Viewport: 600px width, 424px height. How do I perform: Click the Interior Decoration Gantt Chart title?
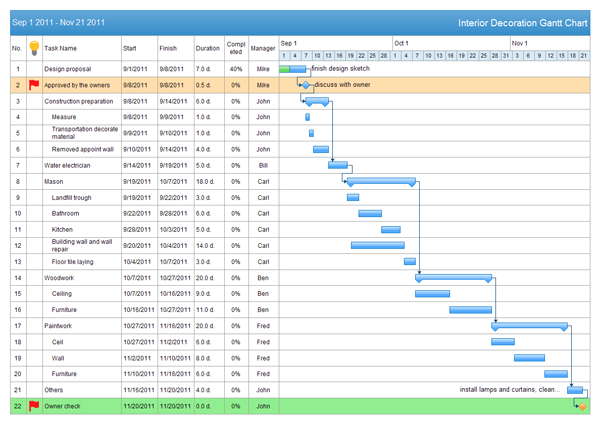pyautogui.click(x=522, y=21)
